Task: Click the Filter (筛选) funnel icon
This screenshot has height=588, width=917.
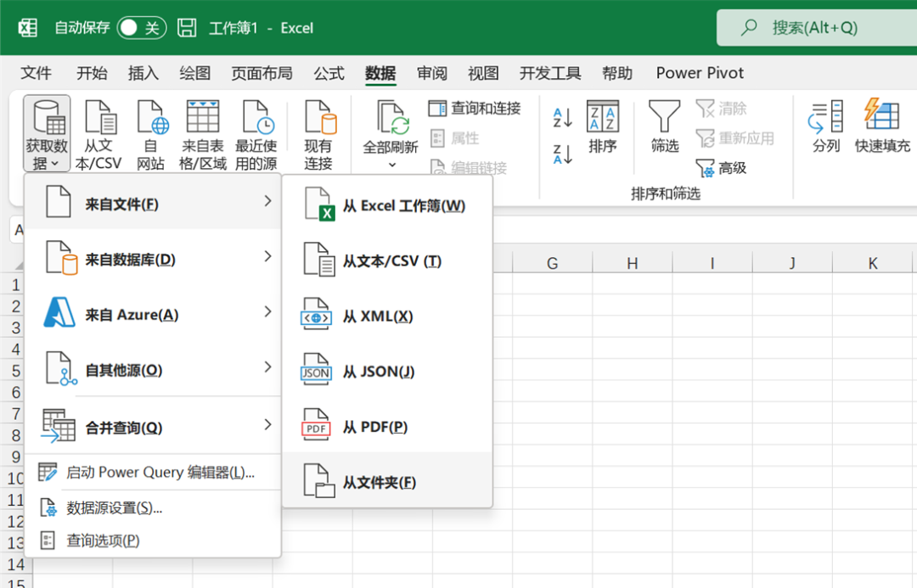Action: [x=664, y=119]
